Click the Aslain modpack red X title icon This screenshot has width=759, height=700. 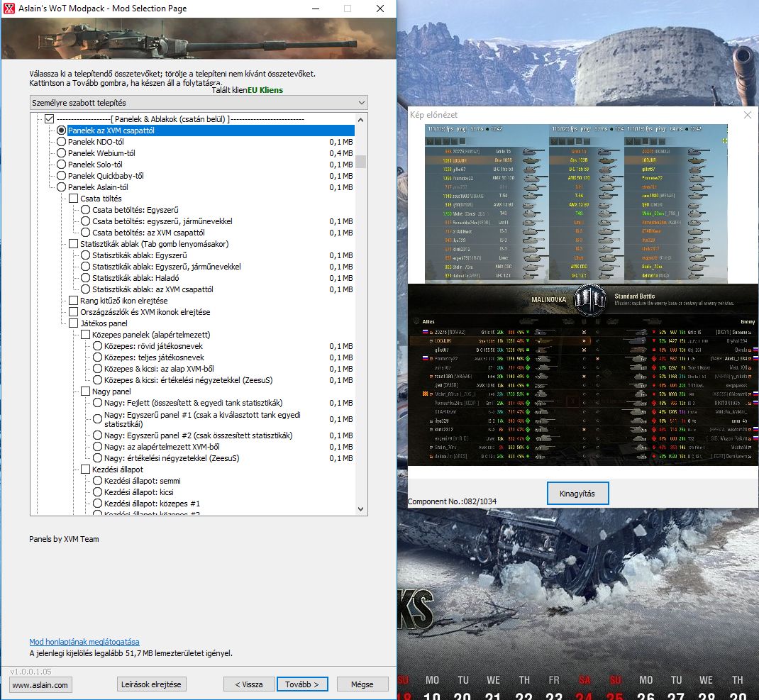[x=9, y=9]
